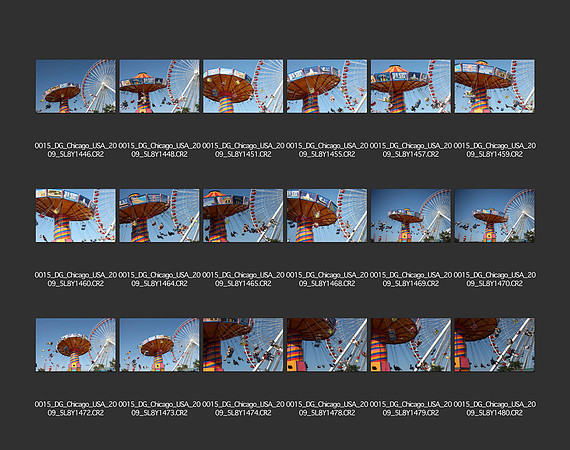570x450 pixels.
Task: Select the thumbnail for image SL8Y1446.CR2
Action: [76, 86]
